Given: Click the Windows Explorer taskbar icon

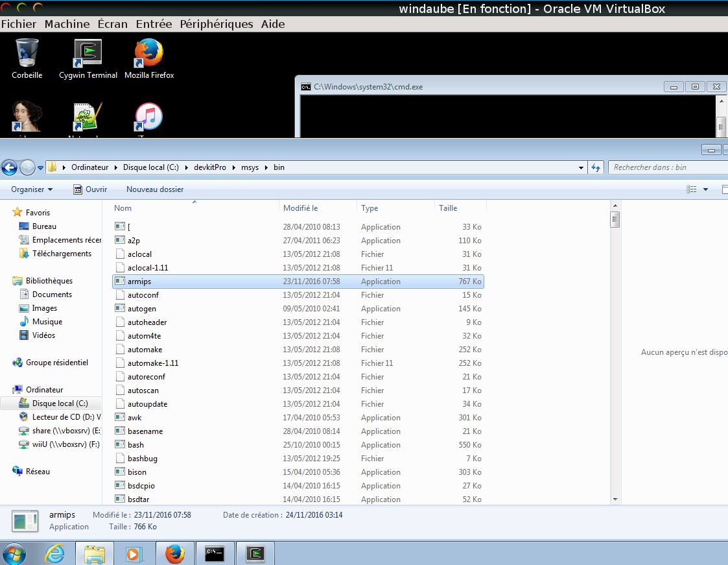Looking at the screenshot, I should coord(95,554).
